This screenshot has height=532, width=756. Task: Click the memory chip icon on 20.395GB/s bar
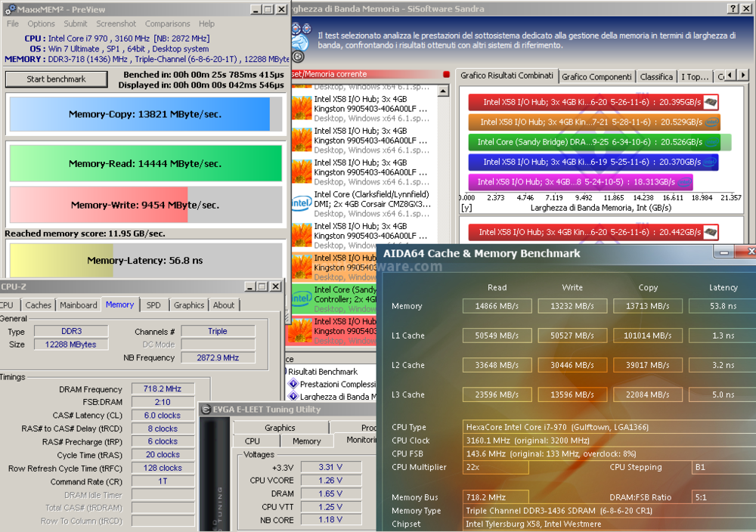pyautogui.click(x=710, y=102)
